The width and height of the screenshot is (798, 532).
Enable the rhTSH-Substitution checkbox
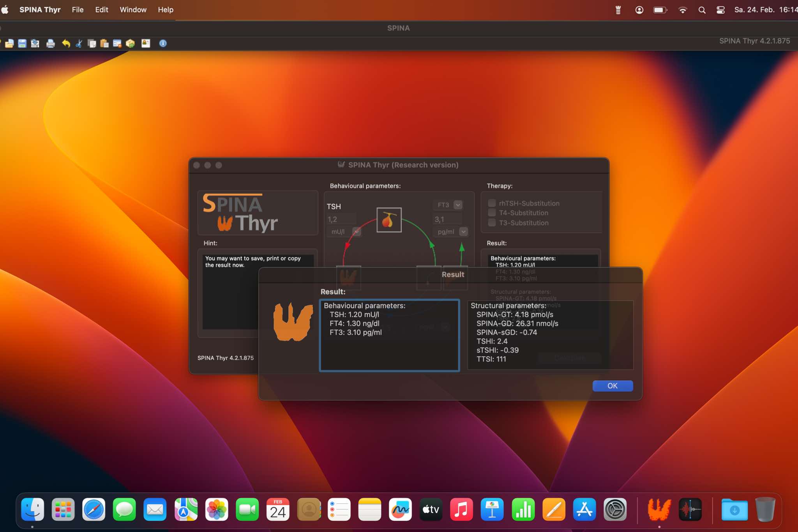[492, 203]
